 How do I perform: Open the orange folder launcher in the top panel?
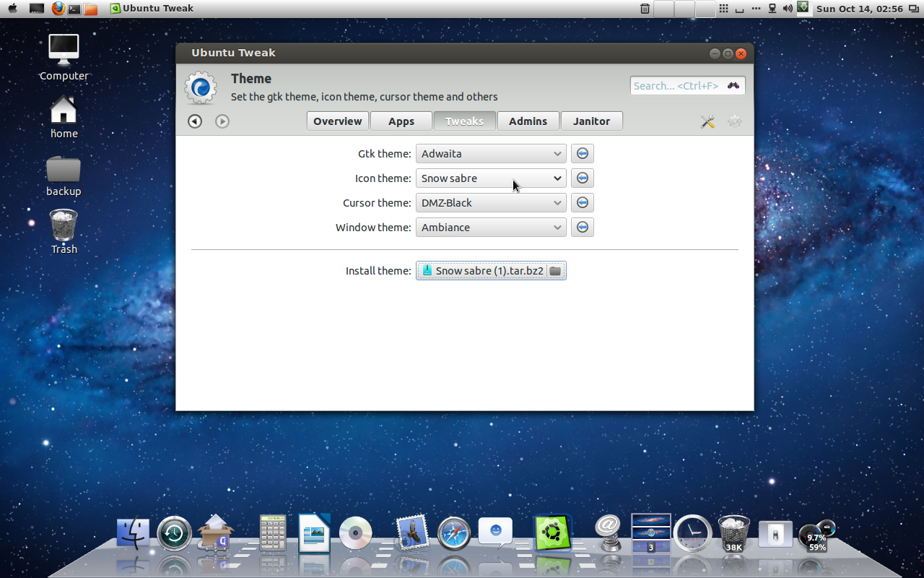[x=90, y=9]
